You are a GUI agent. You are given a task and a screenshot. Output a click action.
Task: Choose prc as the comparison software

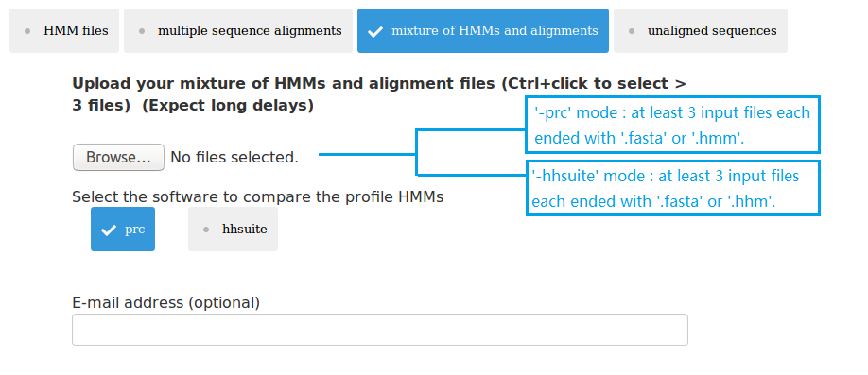coord(123,229)
